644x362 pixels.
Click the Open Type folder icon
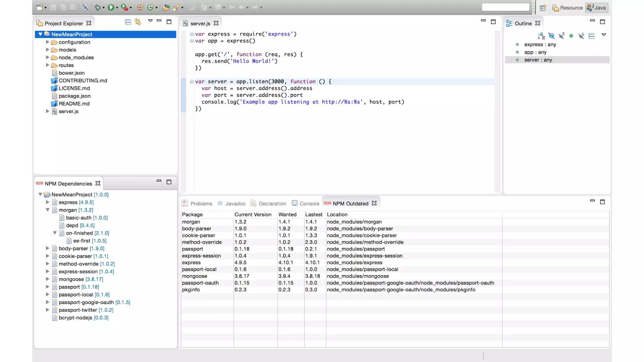(x=166, y=7)
